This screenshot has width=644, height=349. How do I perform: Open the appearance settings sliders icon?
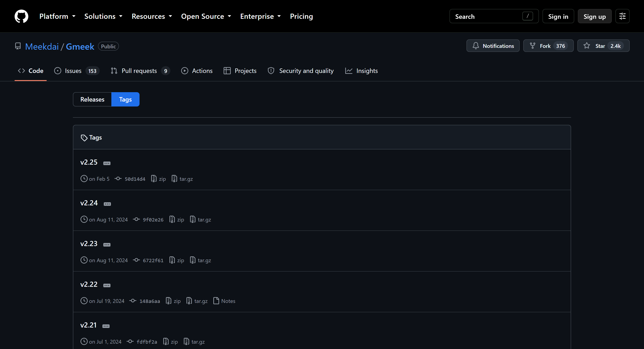click(622, 16)
